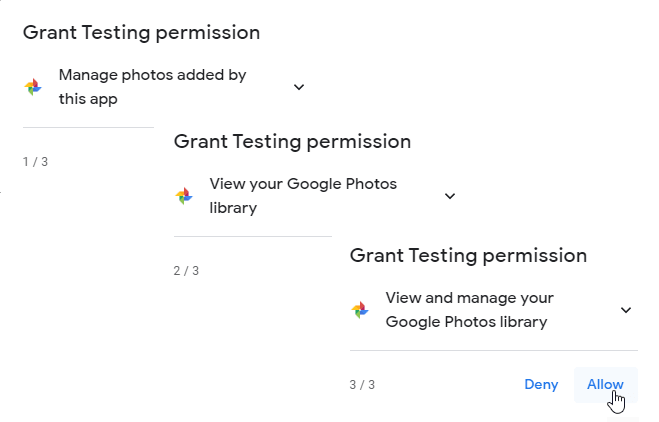Click the '2 / 3' step indicator
Viewport: 659px width, 422px height.
click(186, 270)
